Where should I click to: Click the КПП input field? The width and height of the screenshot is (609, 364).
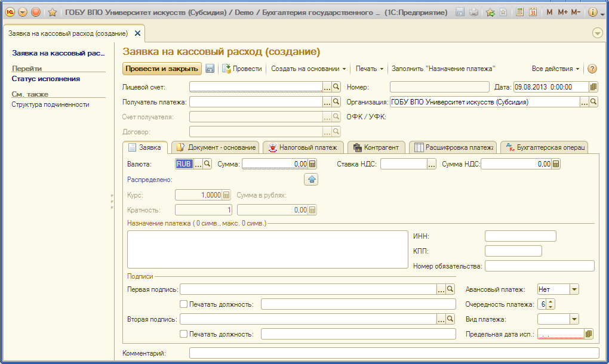(x=513, y=251)
